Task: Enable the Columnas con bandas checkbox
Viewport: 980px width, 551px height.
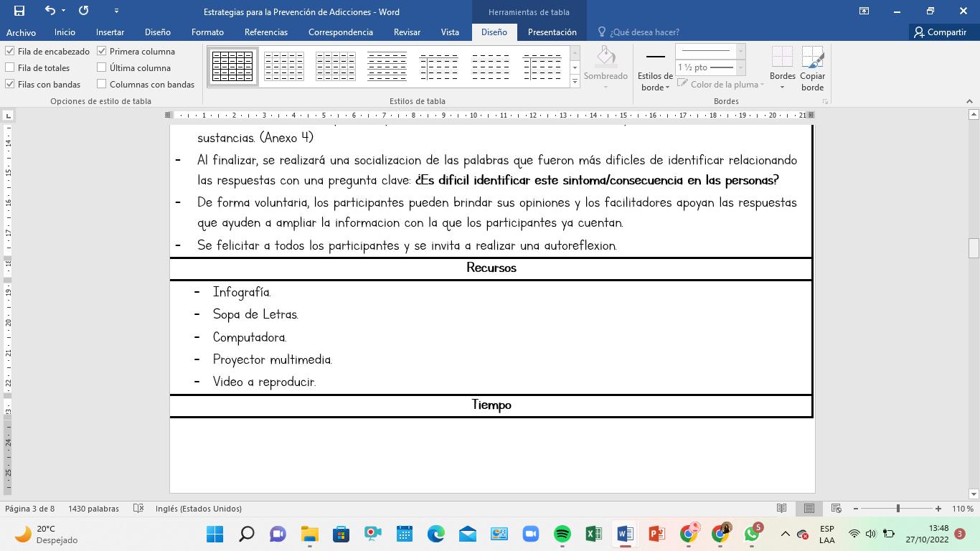Action: point(102,84)
